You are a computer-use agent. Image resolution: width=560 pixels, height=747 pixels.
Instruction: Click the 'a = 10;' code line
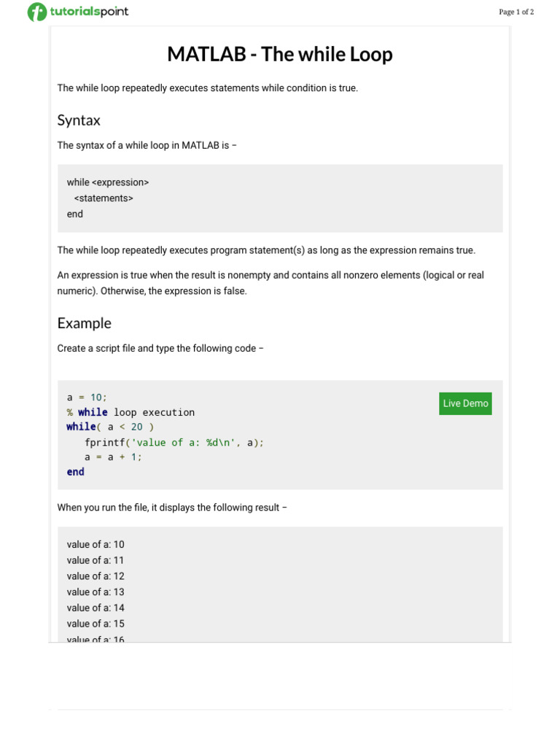(87, 398)
